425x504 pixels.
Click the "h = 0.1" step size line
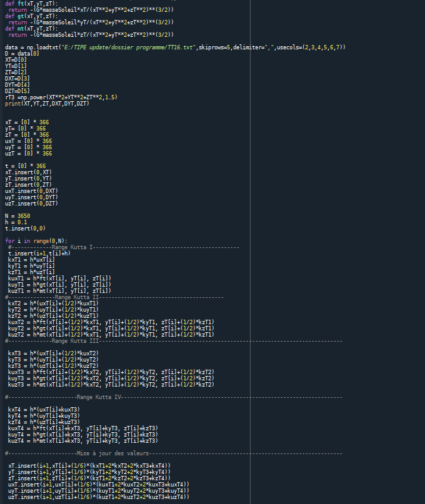pos(16,222)
